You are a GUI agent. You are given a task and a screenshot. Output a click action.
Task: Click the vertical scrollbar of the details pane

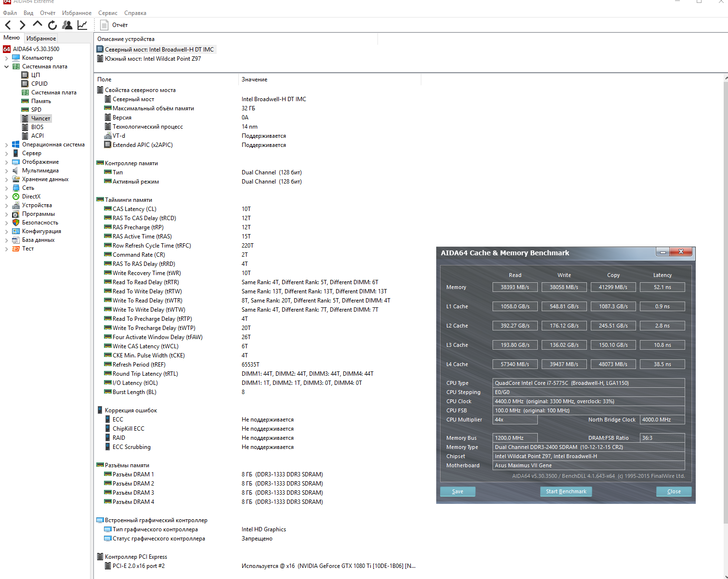click(726, 303)
